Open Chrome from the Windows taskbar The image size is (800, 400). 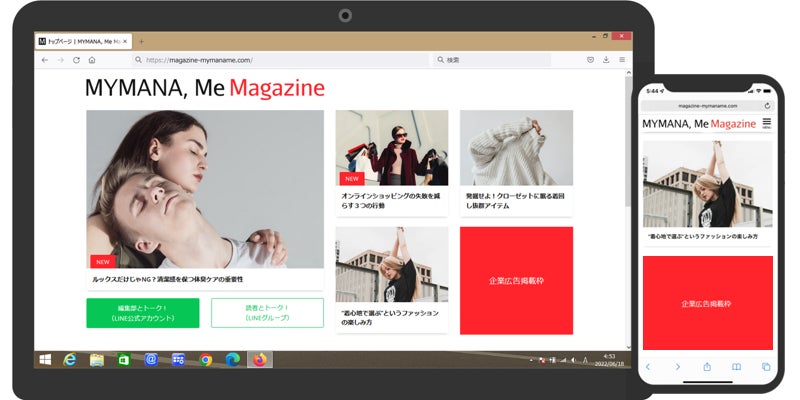[206, 359]
